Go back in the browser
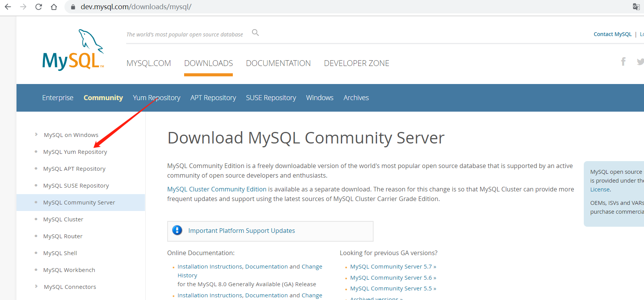 point(8,7)
